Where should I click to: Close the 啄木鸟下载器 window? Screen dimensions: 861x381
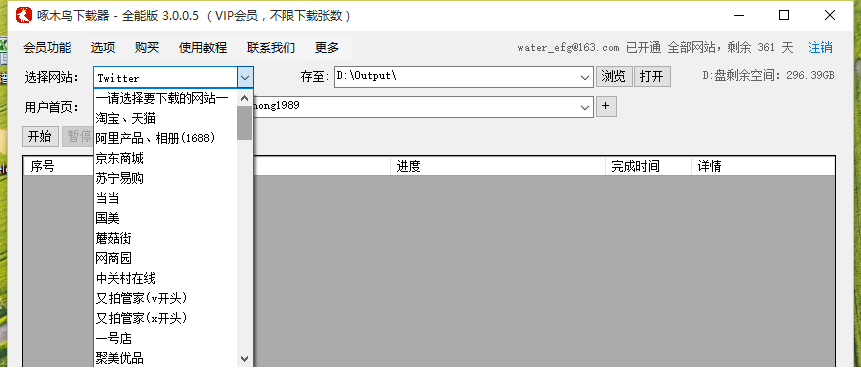(x=830, y=15)
